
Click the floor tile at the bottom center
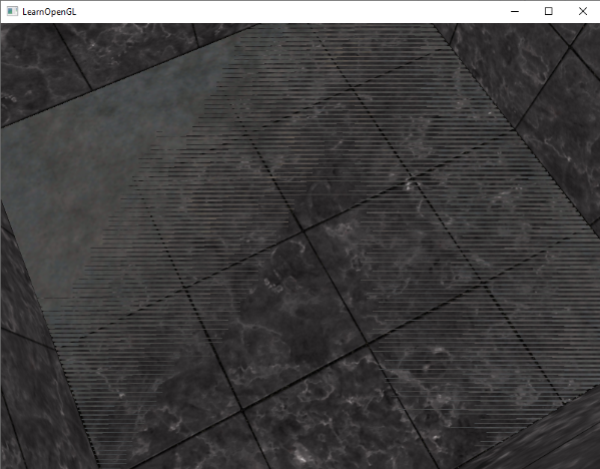tap(300, 420)
